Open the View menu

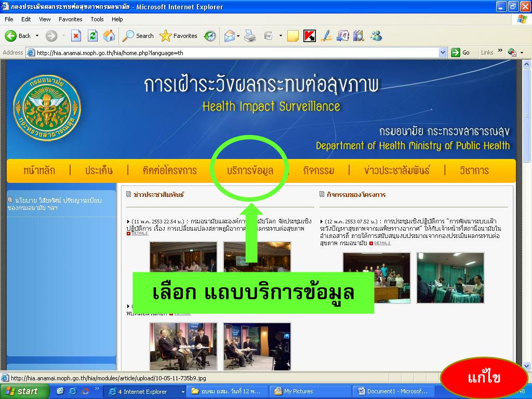click(45, 19)
